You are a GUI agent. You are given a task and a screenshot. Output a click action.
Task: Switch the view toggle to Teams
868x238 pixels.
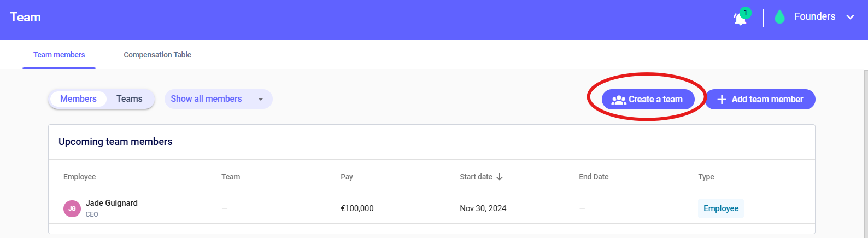point(129,99)
